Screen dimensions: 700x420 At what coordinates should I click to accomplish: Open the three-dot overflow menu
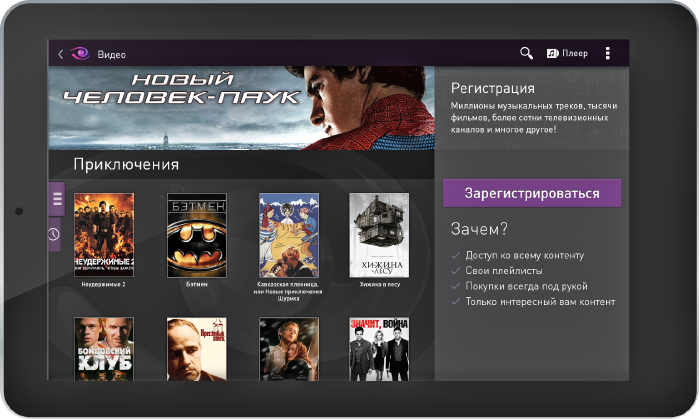point(608,53)
